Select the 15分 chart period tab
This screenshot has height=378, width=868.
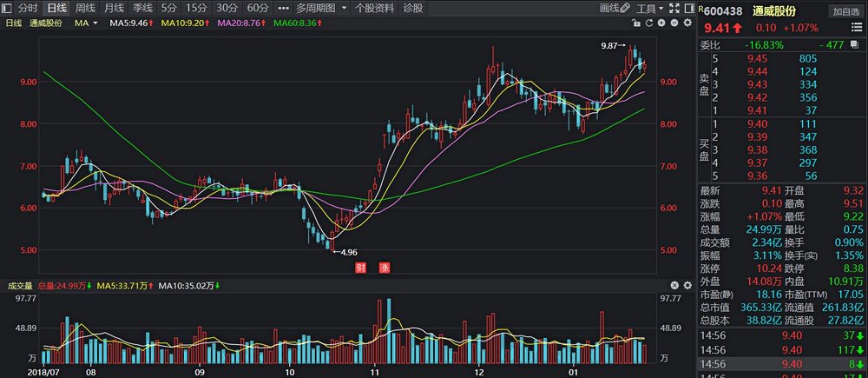(x=196, y=8)
